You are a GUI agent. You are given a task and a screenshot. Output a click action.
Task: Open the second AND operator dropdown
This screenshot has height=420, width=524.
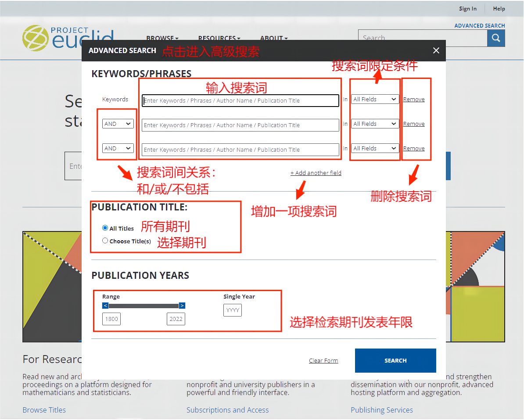[x=118, y=149]
